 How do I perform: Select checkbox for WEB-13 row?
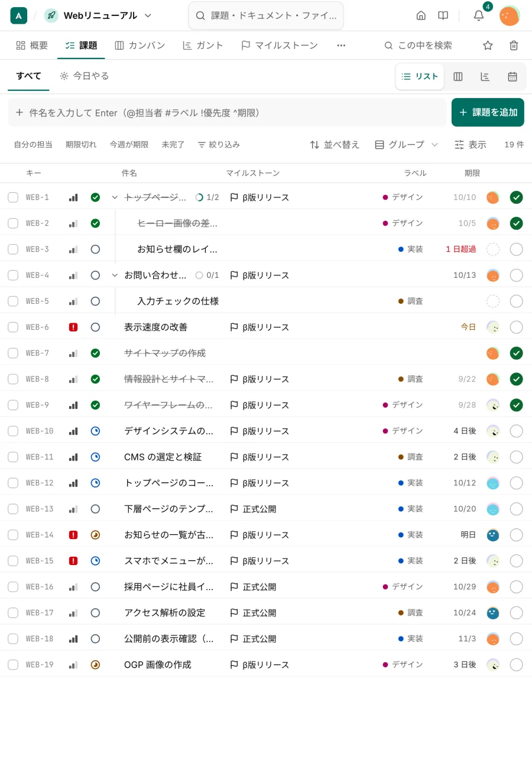pyautogui.click(x=13, y=509)
